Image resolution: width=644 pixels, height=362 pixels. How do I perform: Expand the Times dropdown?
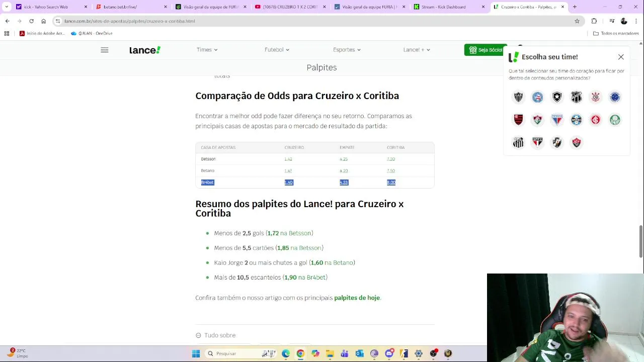click(207, 50)
